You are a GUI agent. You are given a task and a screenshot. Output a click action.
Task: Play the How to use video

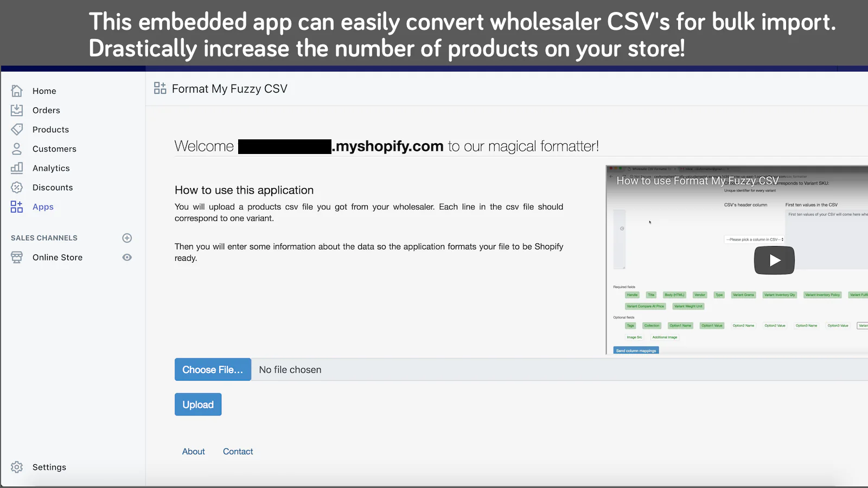(x=774, y=260)
